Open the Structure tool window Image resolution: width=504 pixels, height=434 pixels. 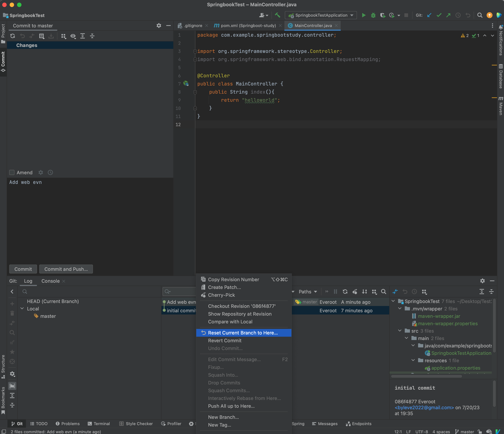(x=3, y=366)
